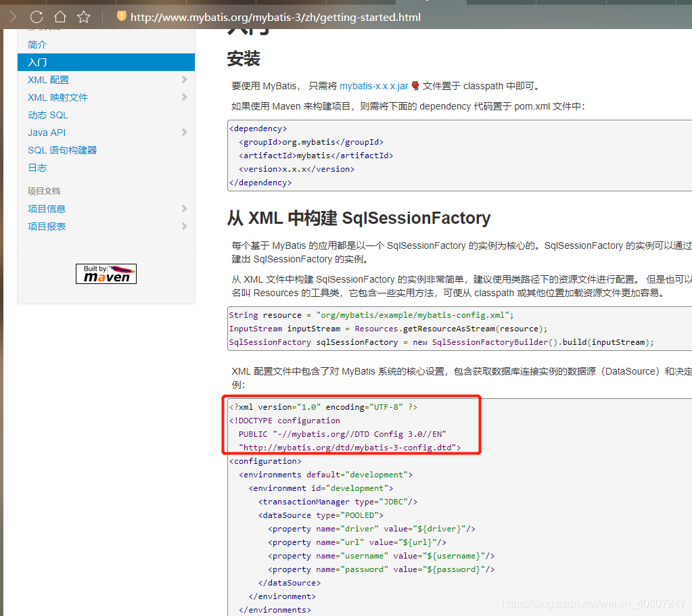Viewport: 692px width, 616px height.
Task: Open the 简介 sidebar link
Action: pyautogui.click(x=37, y=45)
